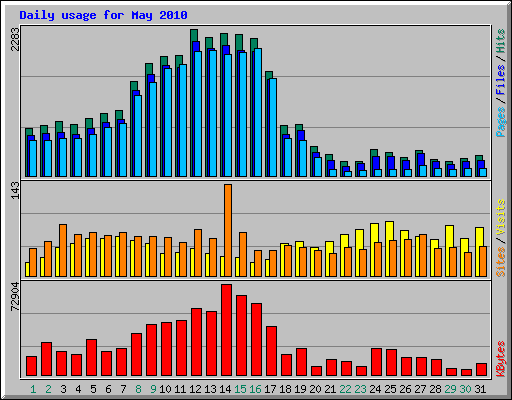This screenshot has height=400, width=512.
Task: Click day label 8 on the x-axis
Action: click(138, 389)
